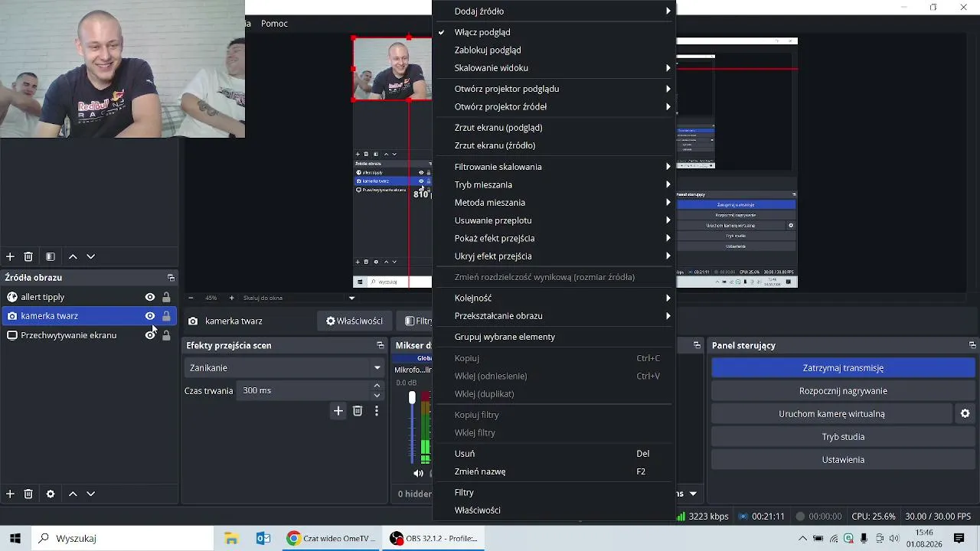This screenshot has width=980, height=551.
Task: Move the selected source up in the list
Action: click(73, 494)
